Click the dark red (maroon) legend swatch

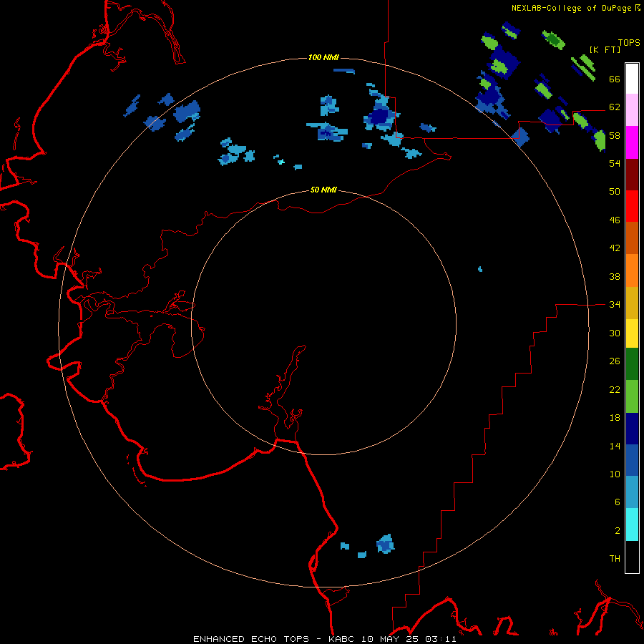[632, 175]
